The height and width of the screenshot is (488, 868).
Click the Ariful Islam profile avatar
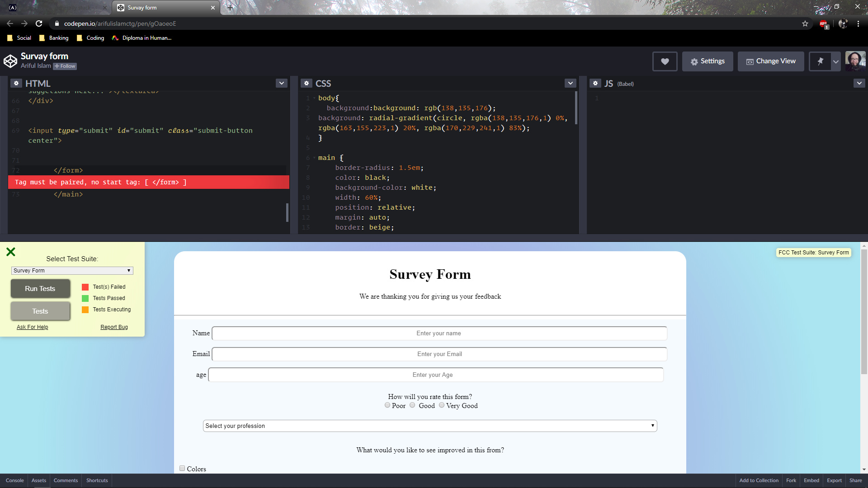pyautogui.click(x=855, y=61)
